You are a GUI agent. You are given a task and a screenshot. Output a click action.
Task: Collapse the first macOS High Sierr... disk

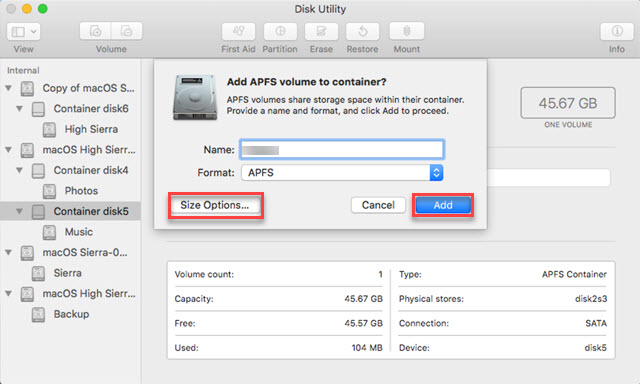coord(8,150)
